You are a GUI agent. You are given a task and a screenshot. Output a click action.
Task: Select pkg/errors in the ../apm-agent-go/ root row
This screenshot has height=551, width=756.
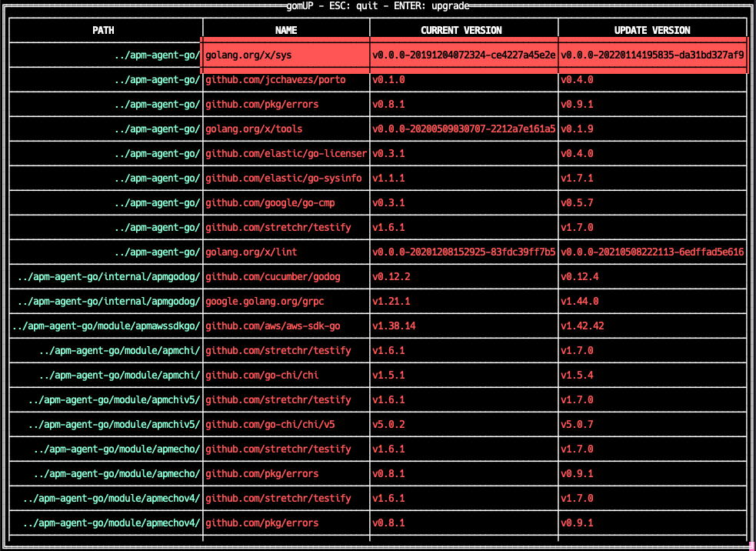click(261, 104)
